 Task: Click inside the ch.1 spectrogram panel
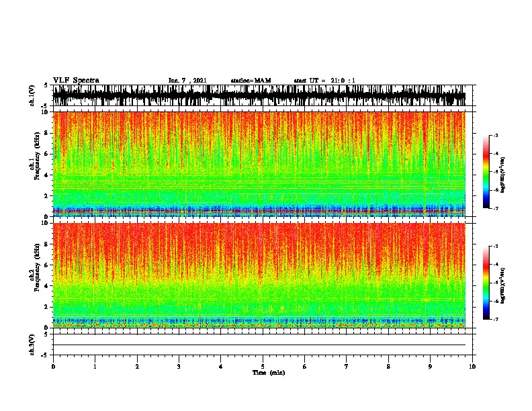point(259,164)
